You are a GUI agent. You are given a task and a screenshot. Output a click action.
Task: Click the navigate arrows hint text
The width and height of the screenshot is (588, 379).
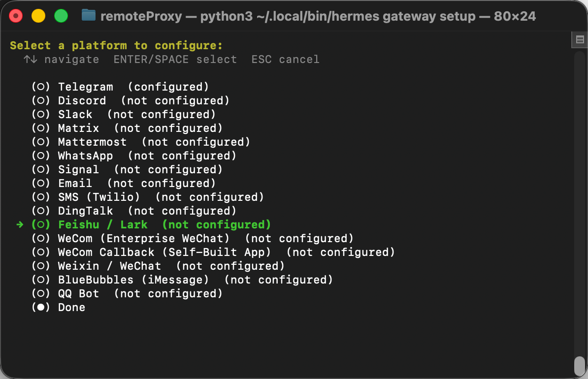[61, 59]
